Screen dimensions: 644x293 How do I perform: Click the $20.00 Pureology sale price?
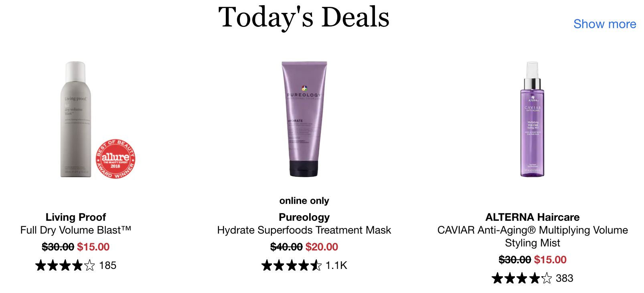pyautogui.click(x=322, y=247)
